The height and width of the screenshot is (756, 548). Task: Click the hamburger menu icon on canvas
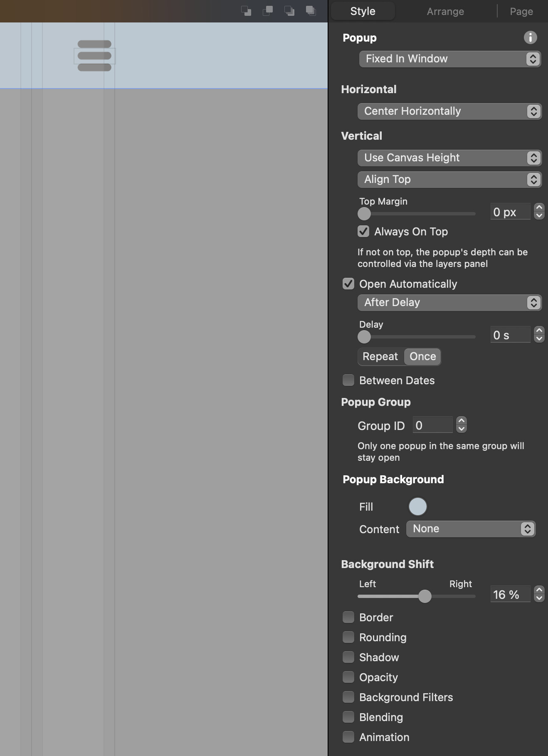click(x=94, y=56)
